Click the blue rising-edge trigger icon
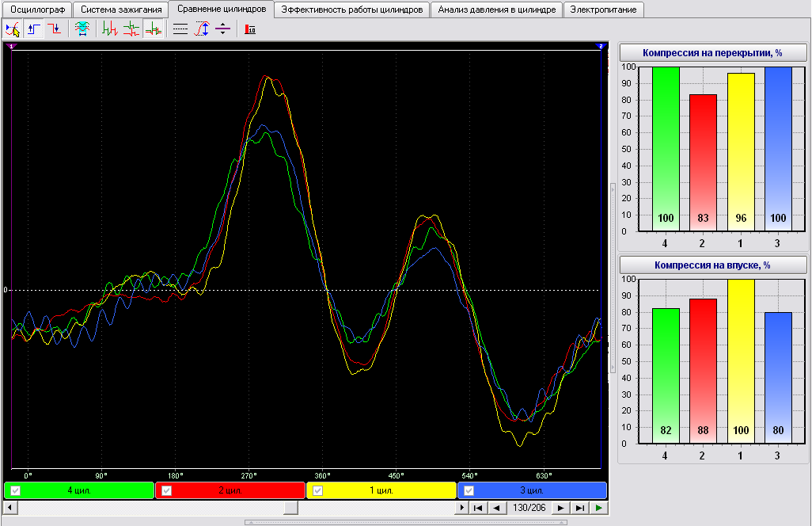 [34, 29]
